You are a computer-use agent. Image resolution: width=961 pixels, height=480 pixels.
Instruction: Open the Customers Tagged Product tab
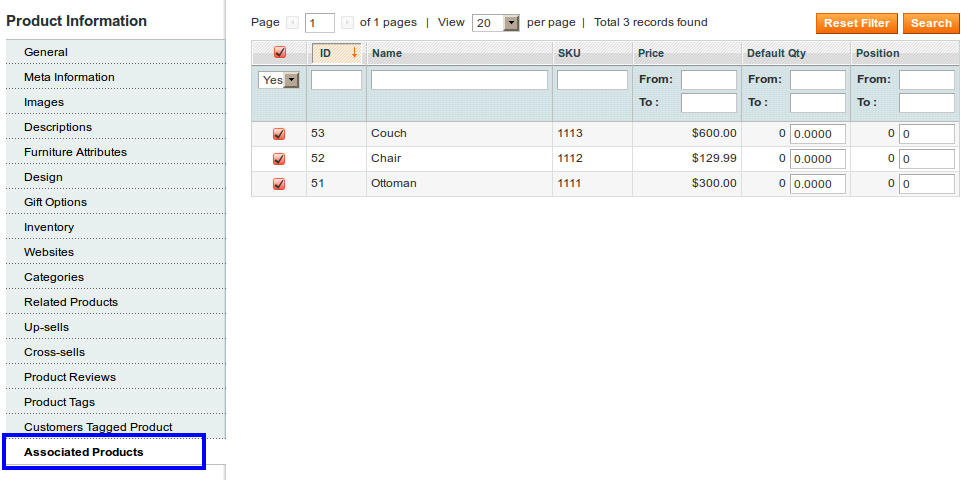click(x=116, y=427)
